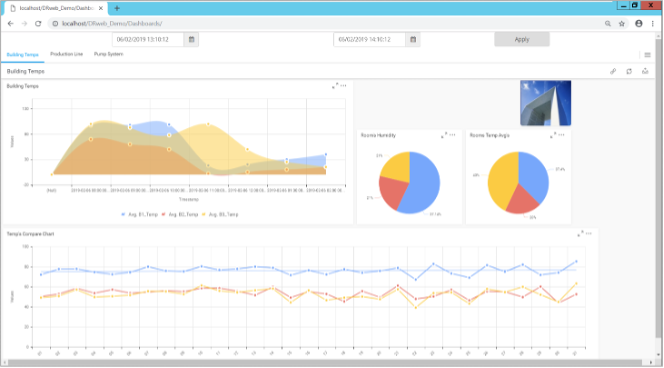
Task: Expand the Temp's Compare Chart widget
Action: [x=580, y=233]
